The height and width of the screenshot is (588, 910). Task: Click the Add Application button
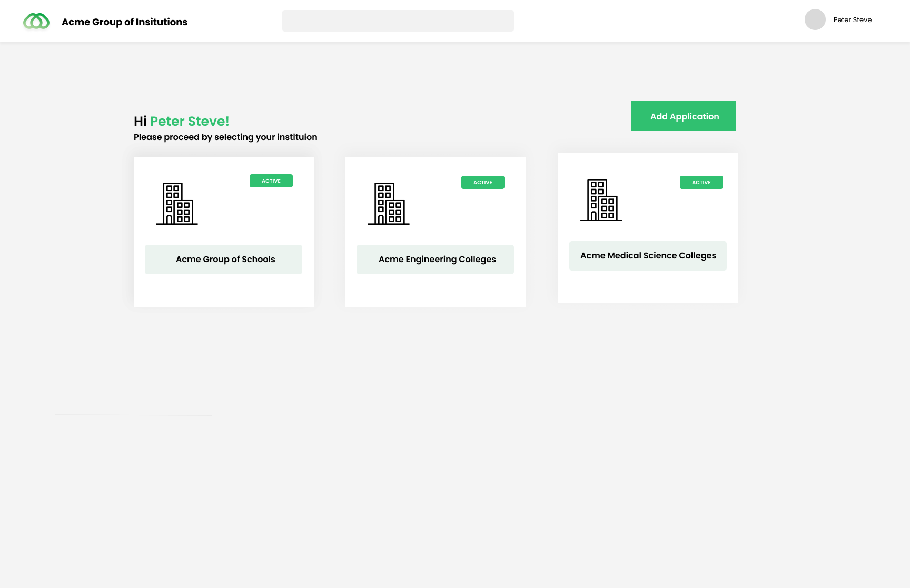coord(683,116)
